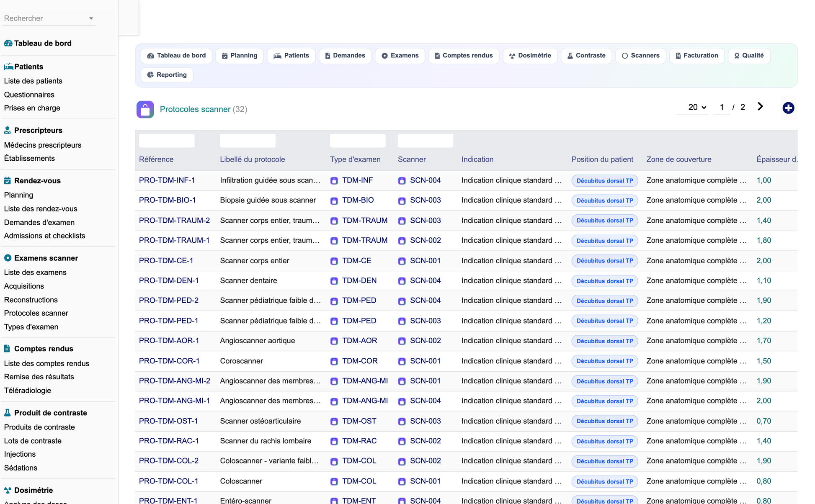This screenshot has width=815, height=504.
Task: Click the Protocoles scanner purple bag icon
Action: [x=145, y=110]
